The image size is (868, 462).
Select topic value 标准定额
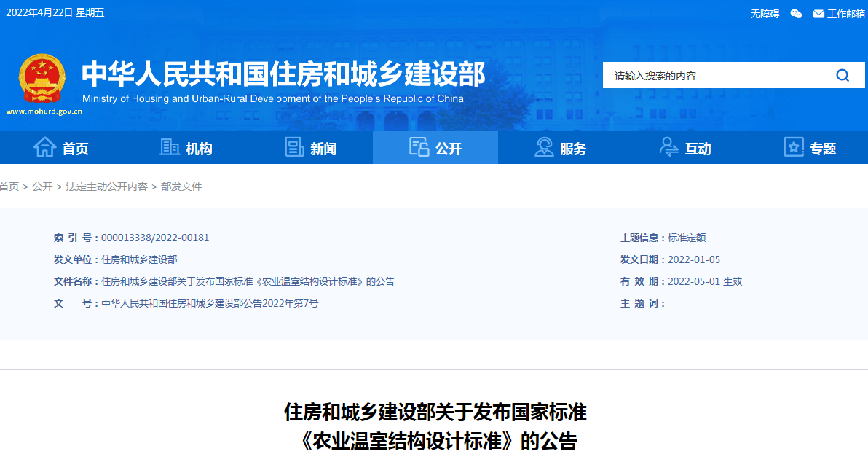[x=687, y=238]
